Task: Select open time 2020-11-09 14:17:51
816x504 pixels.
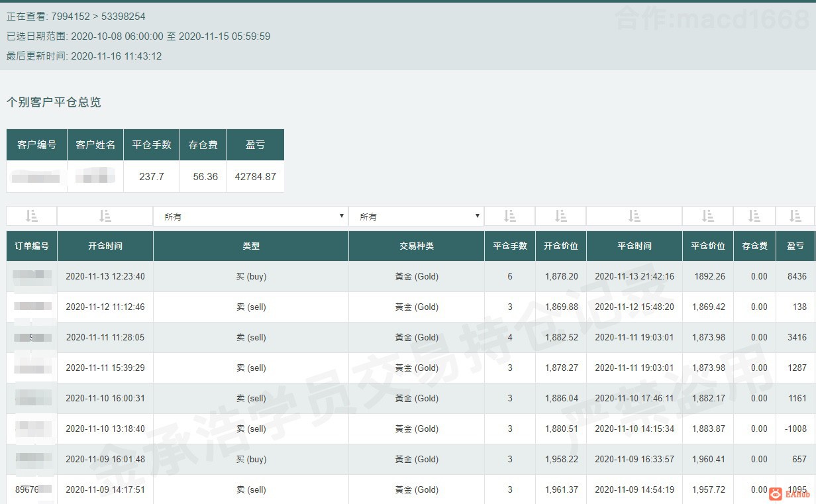Action: pyautogui.click(x=105, y=489)
